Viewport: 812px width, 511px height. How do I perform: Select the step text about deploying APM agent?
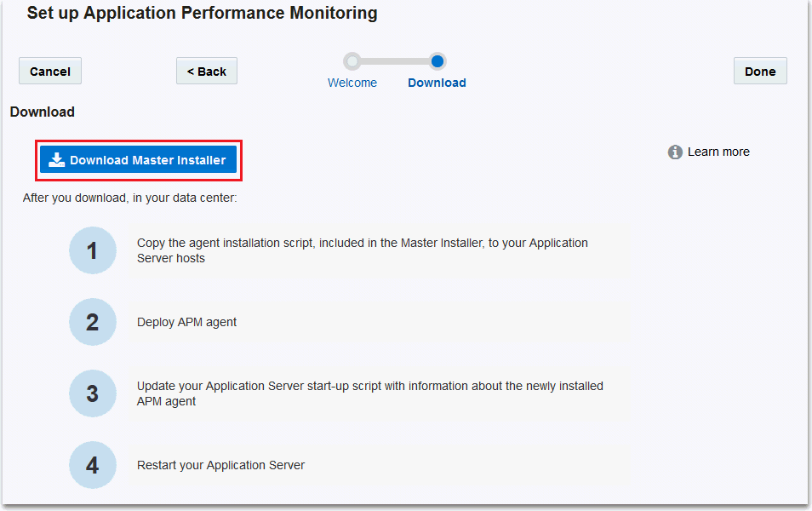coord(188,322)
